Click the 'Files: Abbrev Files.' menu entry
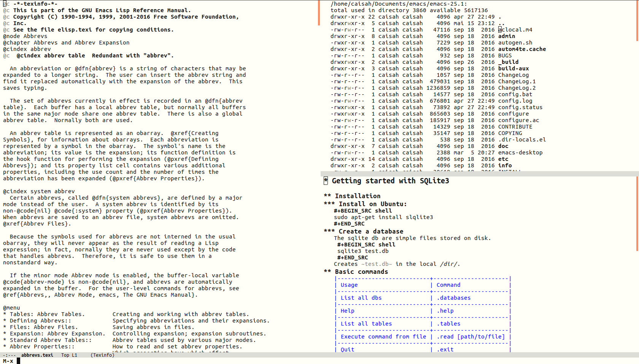 point(41,327)
